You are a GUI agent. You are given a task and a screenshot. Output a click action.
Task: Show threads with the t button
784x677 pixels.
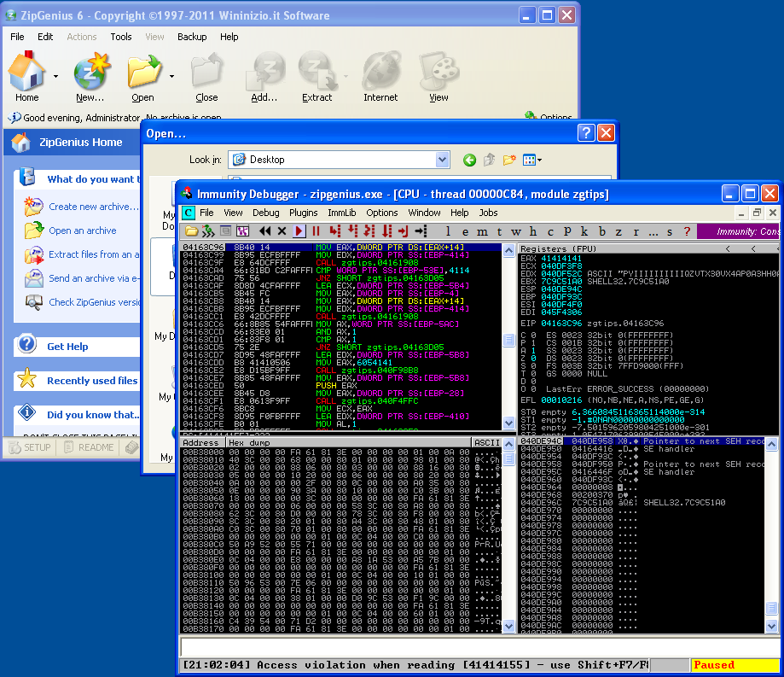click(499, 231)
